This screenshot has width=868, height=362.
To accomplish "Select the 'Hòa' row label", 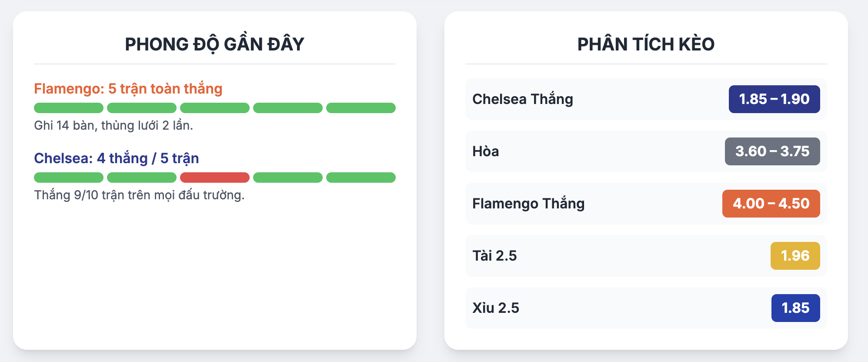I will 486,151.
